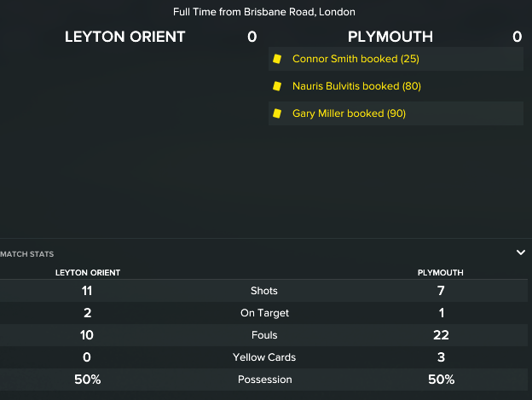532x400 pixels.
Task: Collapse the Match Stats panel chevron
Action: tap(520, 252)
